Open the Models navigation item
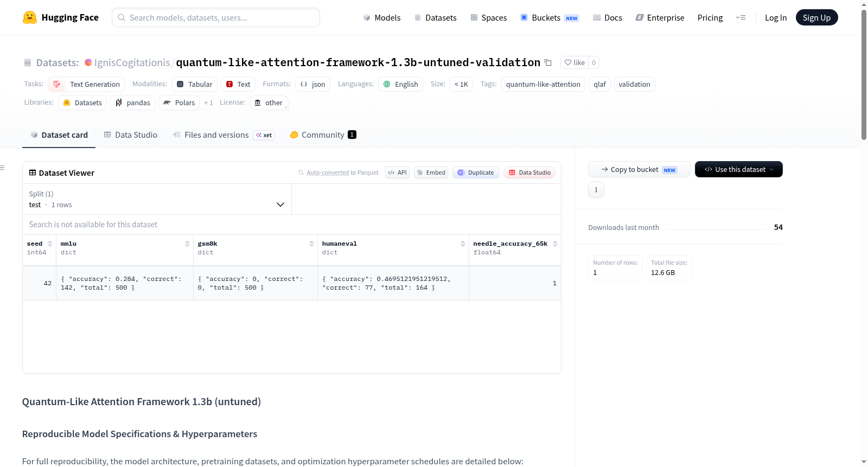 pos(382,17)
